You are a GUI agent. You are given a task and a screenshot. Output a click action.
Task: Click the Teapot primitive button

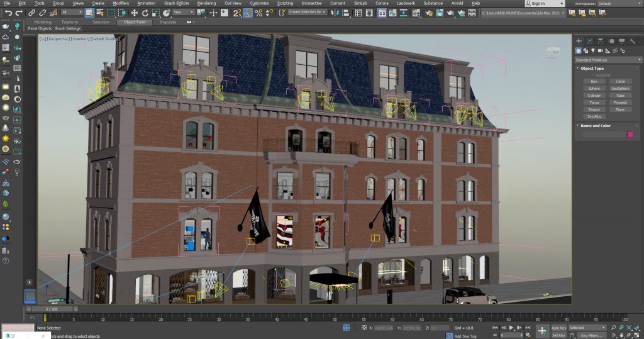point(594,109)
